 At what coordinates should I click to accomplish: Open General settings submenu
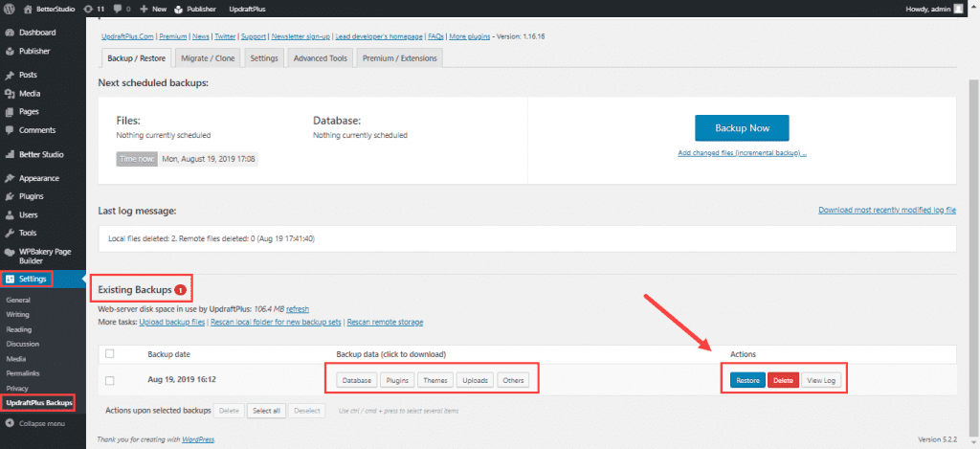17,301
